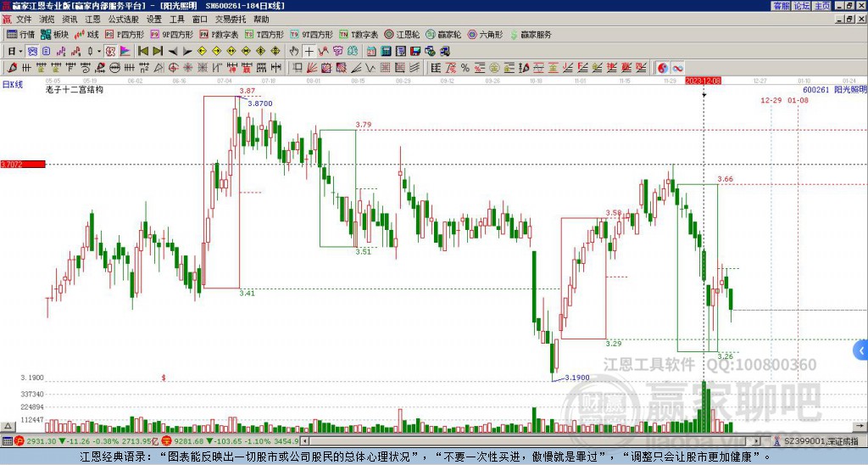Select the red pen drawing tool
868x465 pixels.
pos(12,68)
